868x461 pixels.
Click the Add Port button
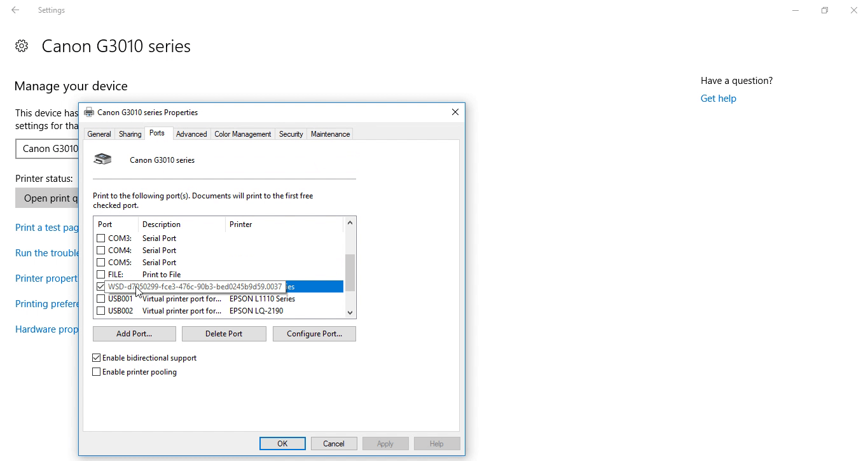click(134, 334)
